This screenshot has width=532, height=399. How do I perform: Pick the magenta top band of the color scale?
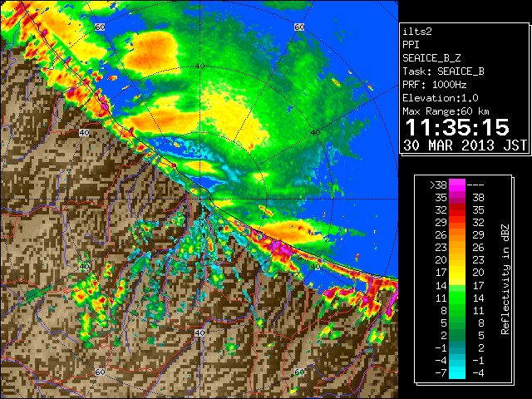tap(457, 185)
